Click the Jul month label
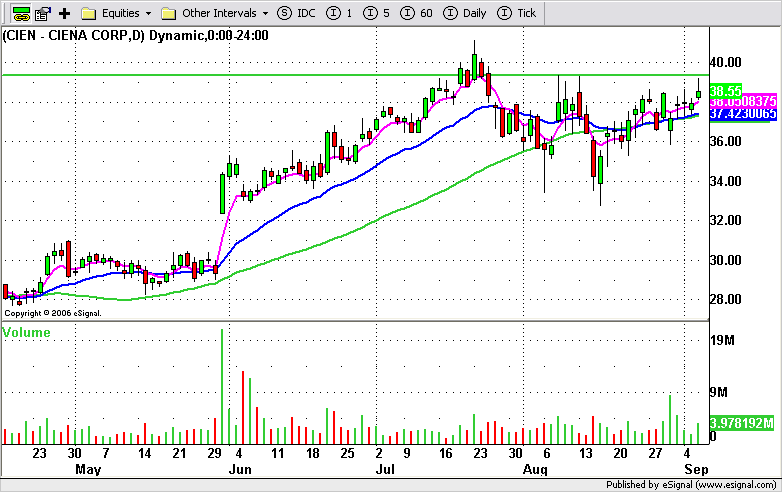This screenshot has height=492, width=782. coord(385,470)
